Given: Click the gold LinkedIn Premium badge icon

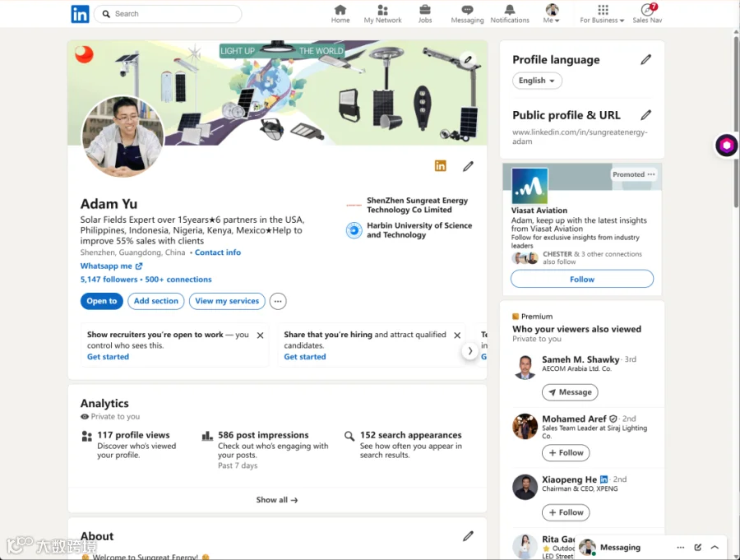Looking at the screenshot, I should [x=441, y=166].
